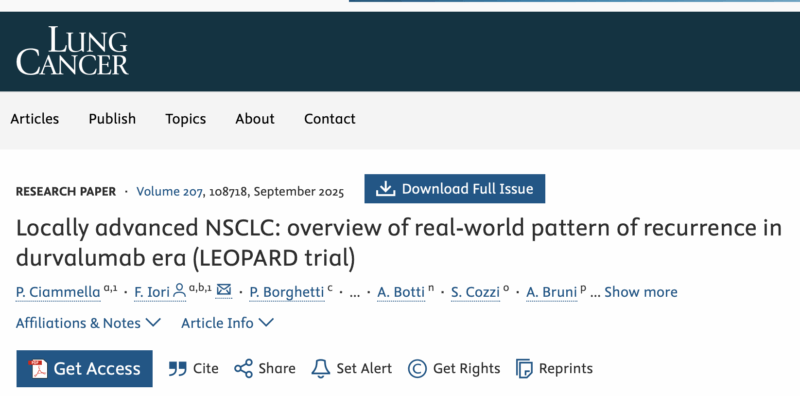This screenshot has width=800, height=396.
Task: Expand the Article Info section
Action: (228, 323)
